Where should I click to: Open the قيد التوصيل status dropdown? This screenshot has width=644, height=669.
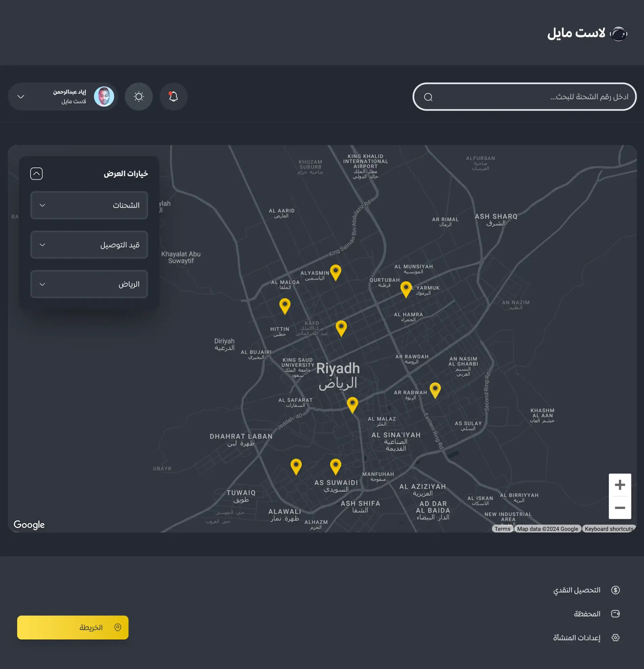click(x=89, y=245)
